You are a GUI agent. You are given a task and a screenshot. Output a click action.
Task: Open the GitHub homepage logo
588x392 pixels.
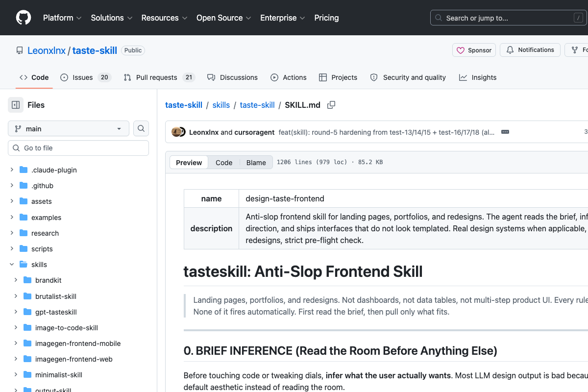click(24, 18)
